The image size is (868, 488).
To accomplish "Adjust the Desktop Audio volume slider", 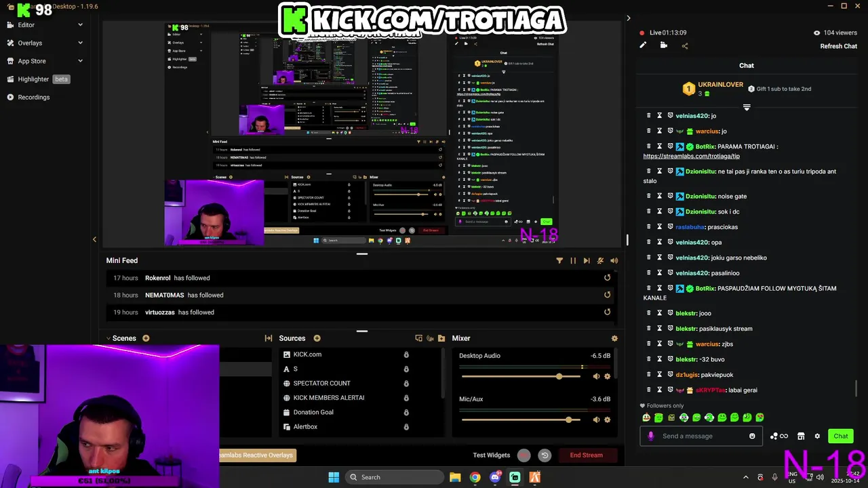I will (521, 376).
